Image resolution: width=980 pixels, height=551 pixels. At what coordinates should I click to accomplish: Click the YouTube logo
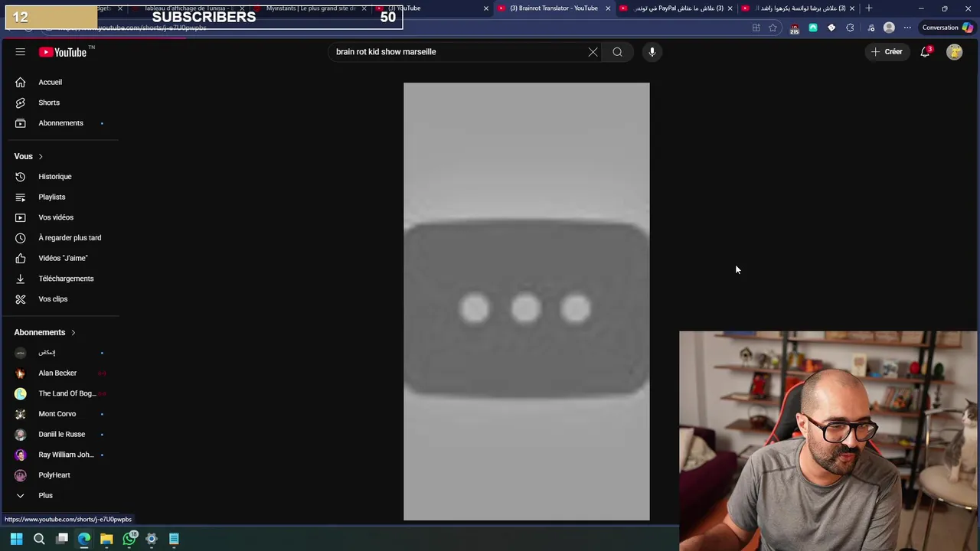(64, 52)
